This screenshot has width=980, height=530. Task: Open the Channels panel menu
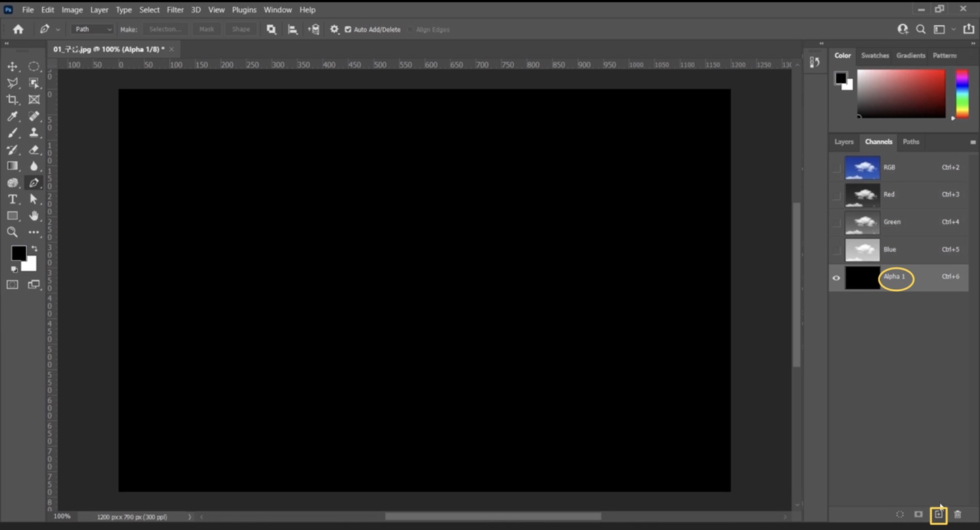pyautogui.click(x=973, y=142)
